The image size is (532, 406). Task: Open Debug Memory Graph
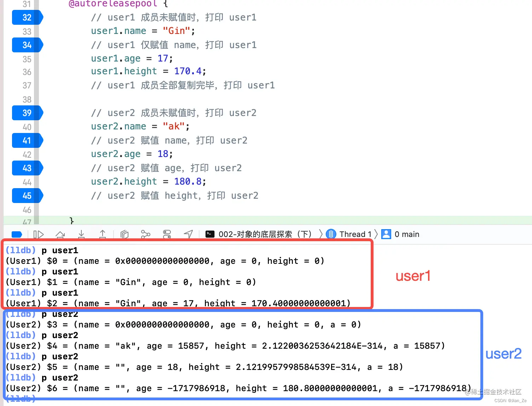145,234
